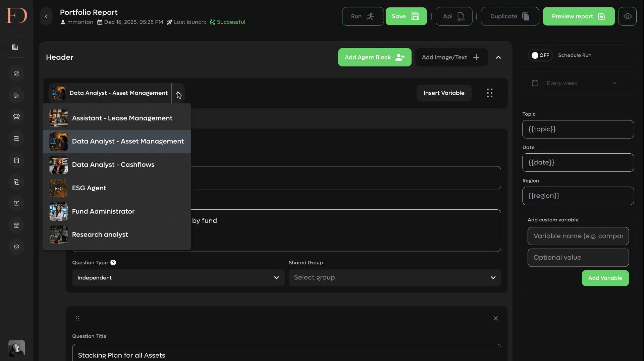Open the workflow route sidebar icon
This screenshot has width=644, height=361.
pos(16,139)
